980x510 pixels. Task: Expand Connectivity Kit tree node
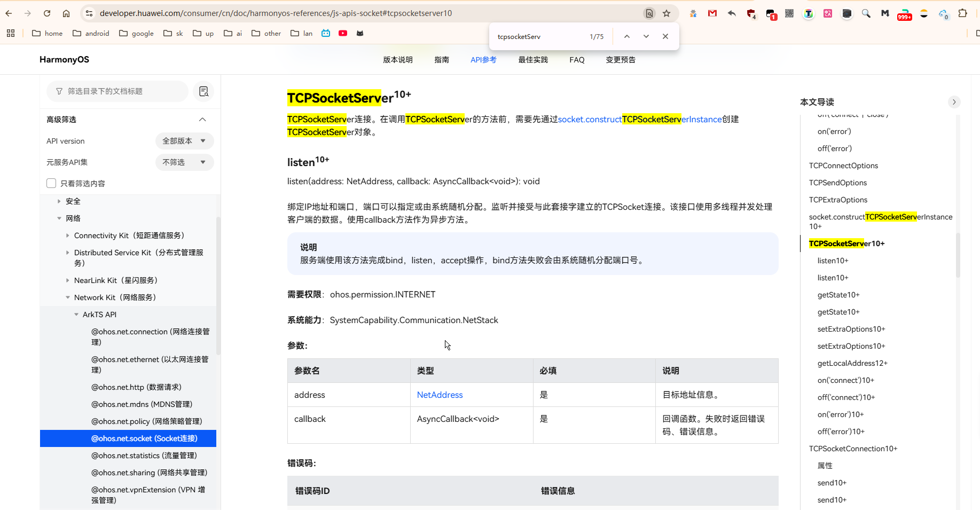pos(67,236)
